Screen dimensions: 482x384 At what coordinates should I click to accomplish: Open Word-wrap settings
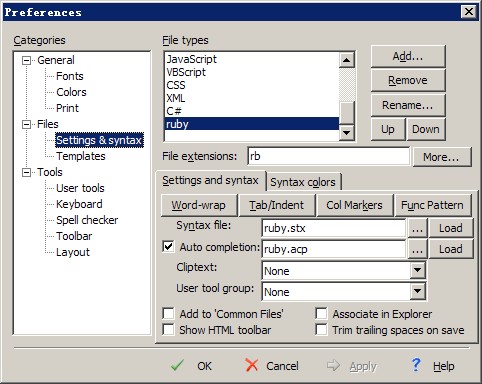click(199, 205)
